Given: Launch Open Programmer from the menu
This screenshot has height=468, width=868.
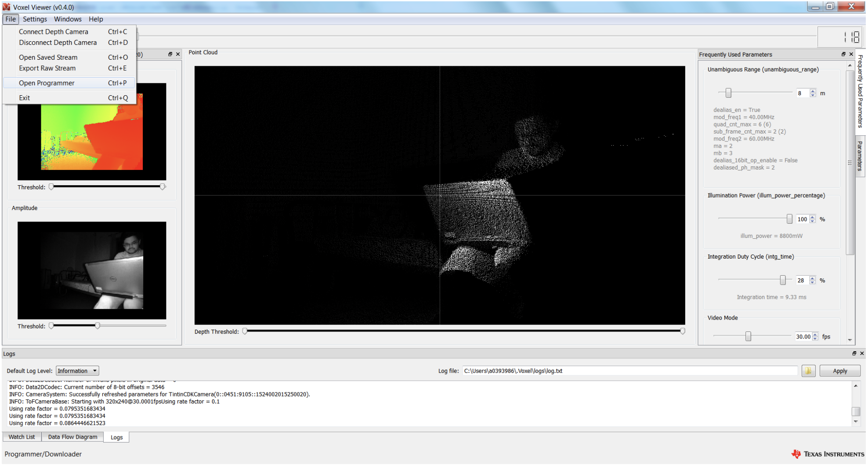Looking at the screenshot, I should click(69, 83).
